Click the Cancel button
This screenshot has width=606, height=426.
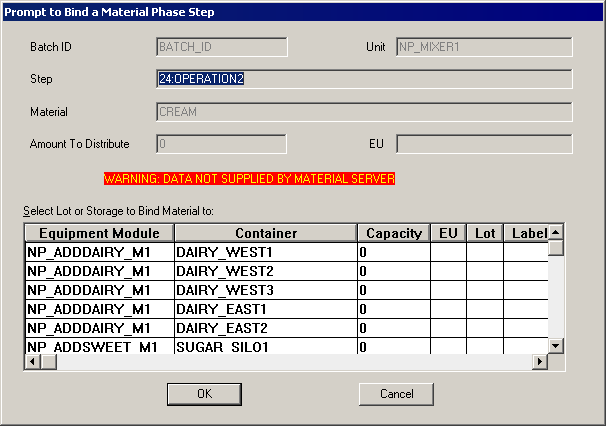pos(396,394)
